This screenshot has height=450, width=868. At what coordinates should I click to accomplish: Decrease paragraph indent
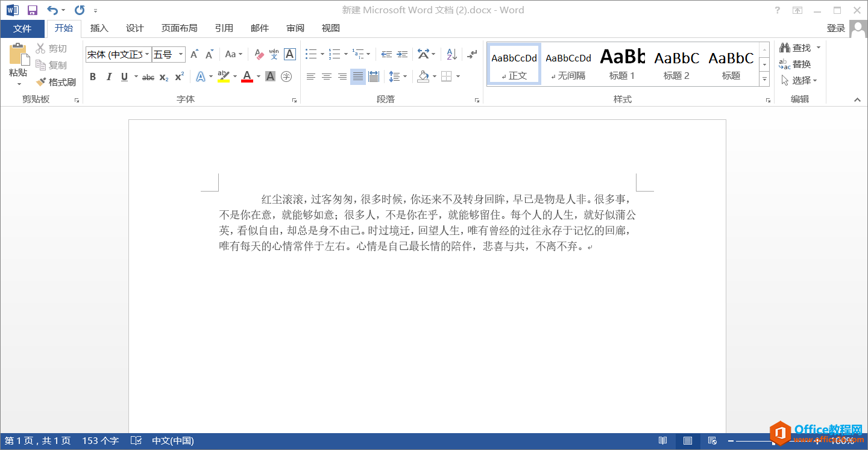pos(386,54)
